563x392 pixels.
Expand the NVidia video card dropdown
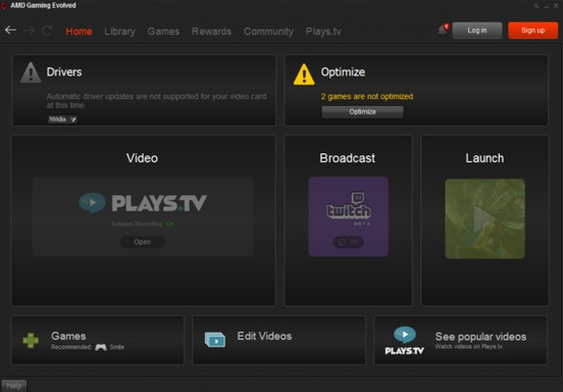coord(62,120)
